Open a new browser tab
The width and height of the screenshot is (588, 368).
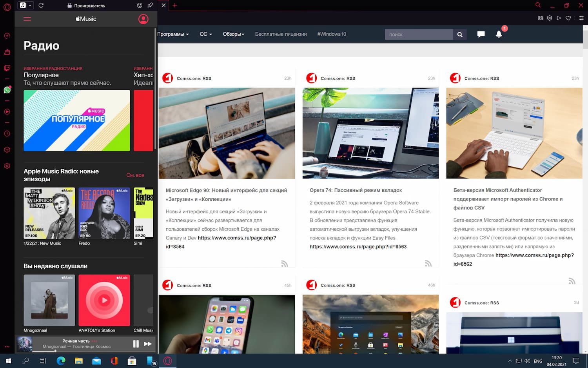[175, 5]
